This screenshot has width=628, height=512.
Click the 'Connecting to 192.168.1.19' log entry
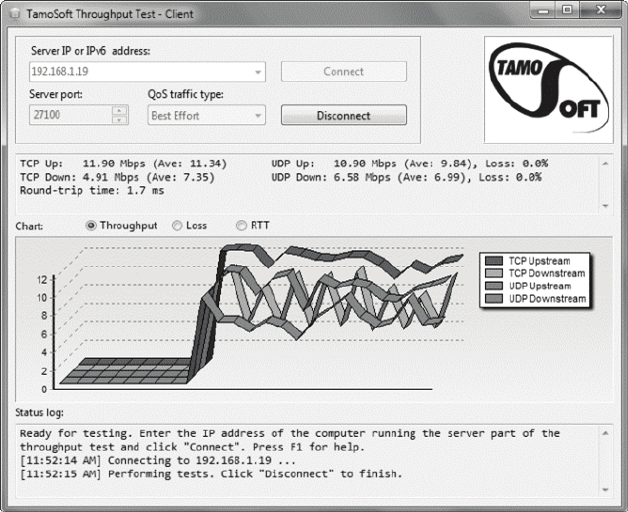[158, 460]
